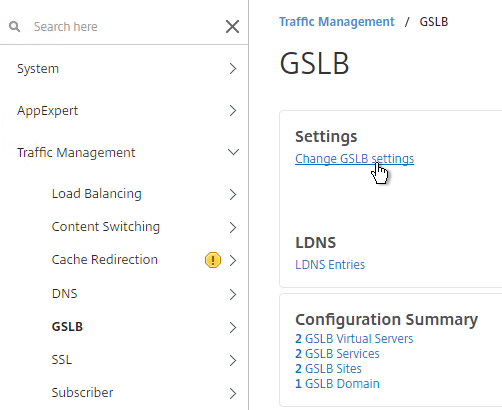Open the Cache Redirection menu item

coord(105,260)
